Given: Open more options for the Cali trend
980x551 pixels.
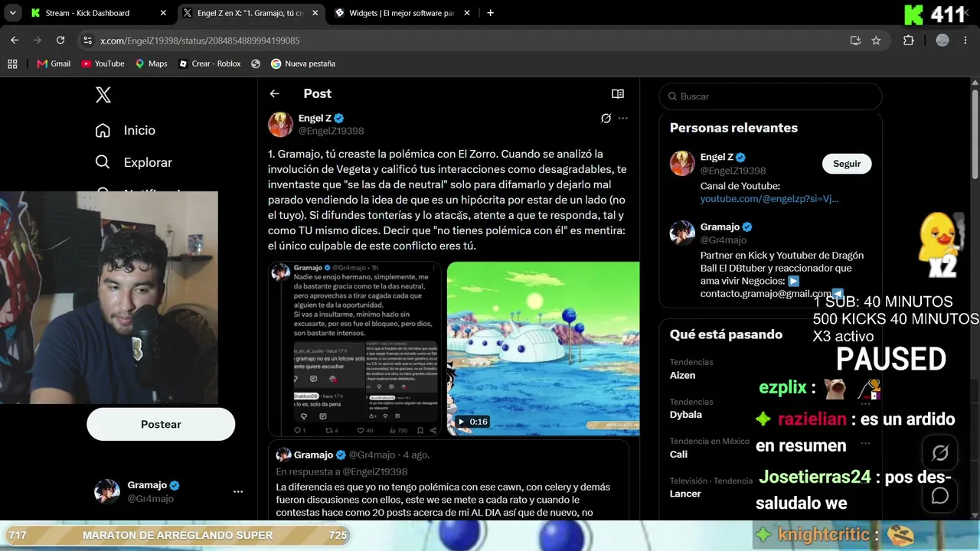Looking at the screenshot, I should 865,443.
